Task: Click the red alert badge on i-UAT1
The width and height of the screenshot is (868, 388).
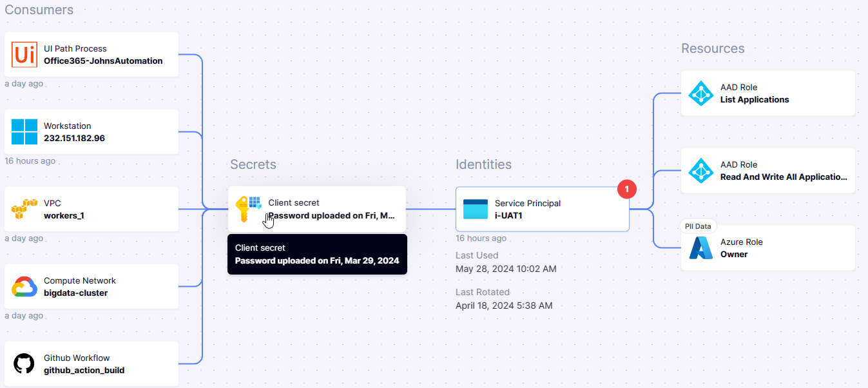Action: pos(626,189)
